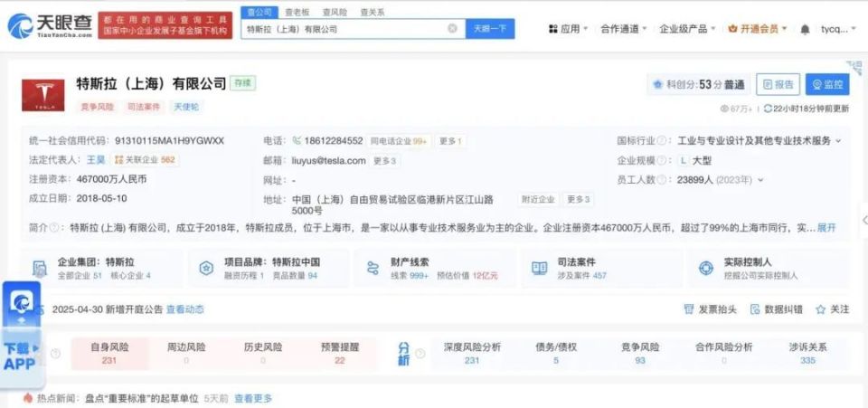The width and height of the screenshot is (868, 408).
Task: Open 深度风险分析 231
Action: [x=472, y=353]
